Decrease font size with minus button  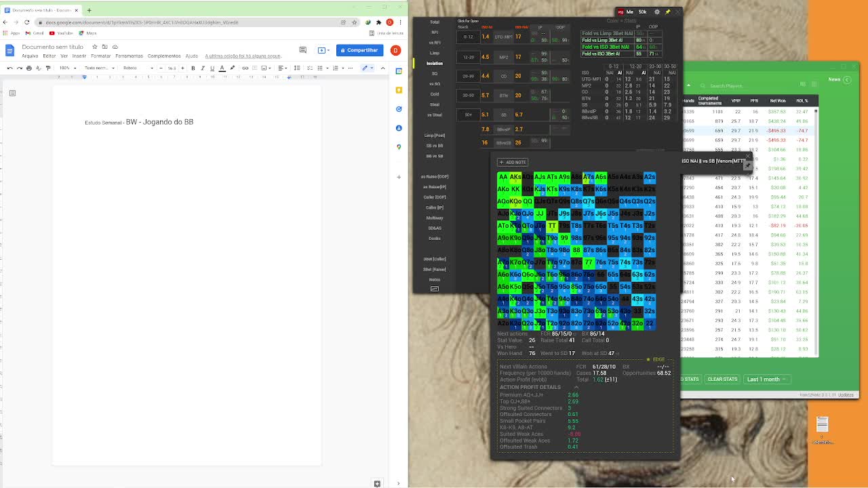(160, 68)
